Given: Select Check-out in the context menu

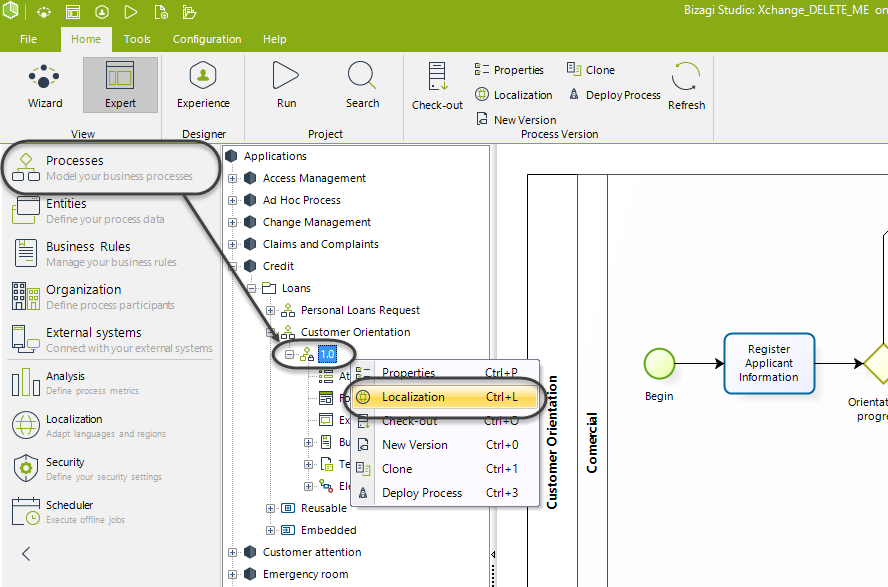Looking at the screenshot, I should coord(445,421).
